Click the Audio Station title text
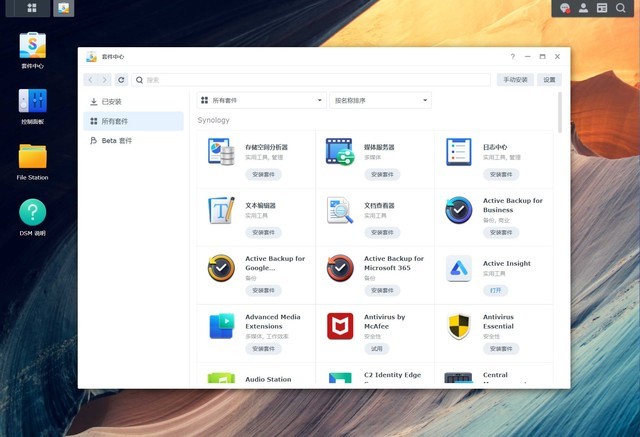 point(268,379)
